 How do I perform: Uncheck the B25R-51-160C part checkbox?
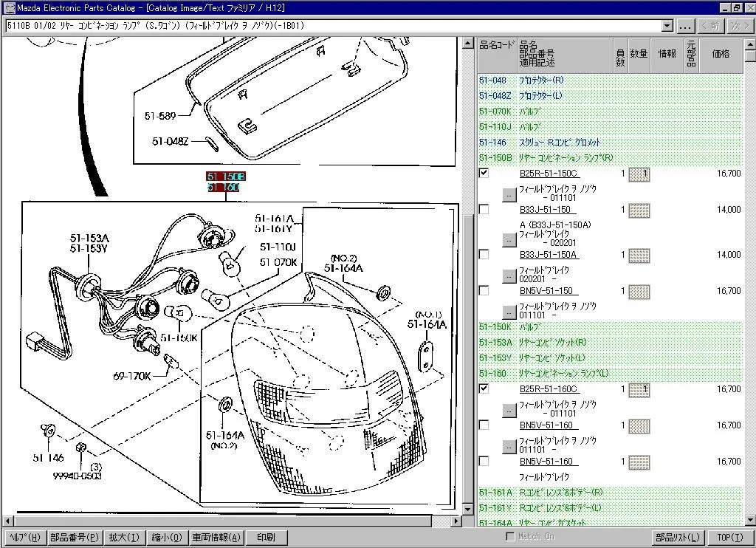coord(484,388)
